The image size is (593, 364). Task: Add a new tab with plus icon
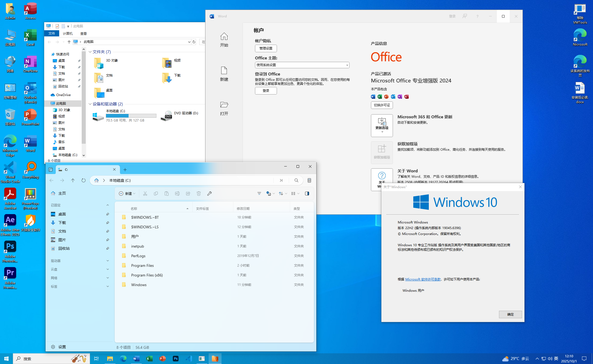pyautogui.click(x=125, y=170)
